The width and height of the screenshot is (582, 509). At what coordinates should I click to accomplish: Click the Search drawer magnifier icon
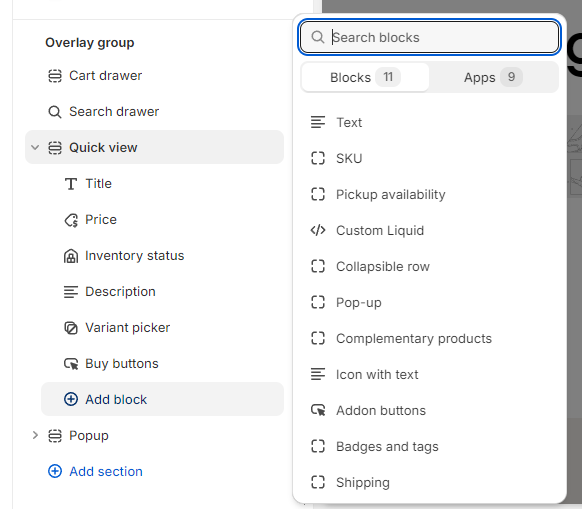click(55, 112)
